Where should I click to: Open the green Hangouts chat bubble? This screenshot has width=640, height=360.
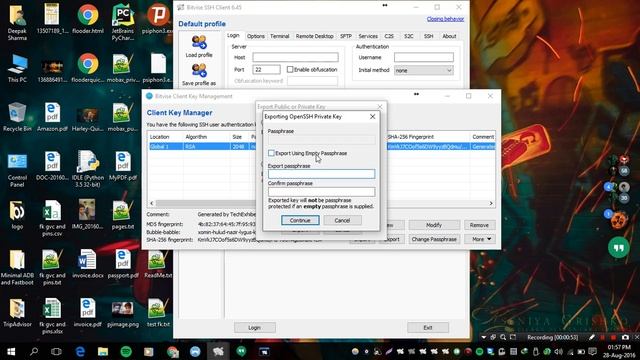pos(618,247)
